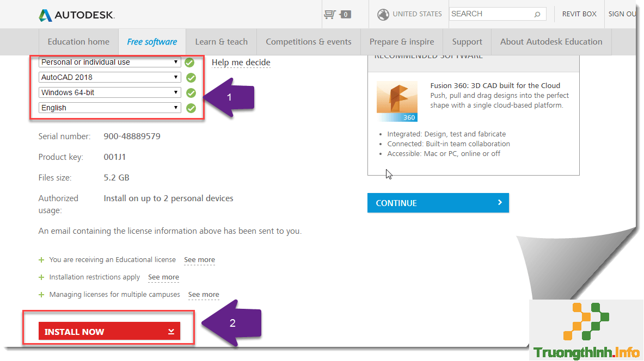Select the Free software tab
644x361 pixels.
pyautogui.click(x=152, y=42)
